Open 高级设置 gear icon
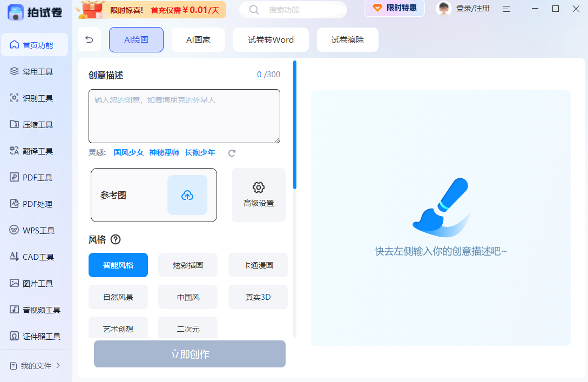 point(259,187)
